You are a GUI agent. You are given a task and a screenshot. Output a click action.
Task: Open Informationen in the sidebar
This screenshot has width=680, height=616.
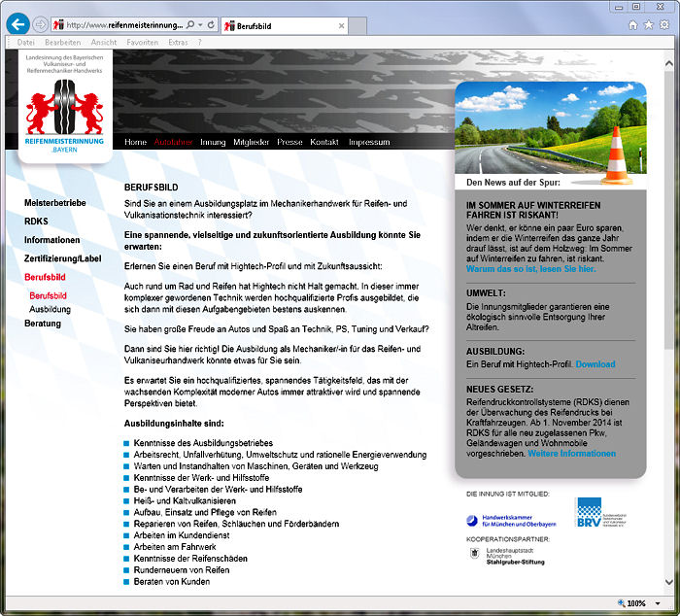click(x=52, y=240)
